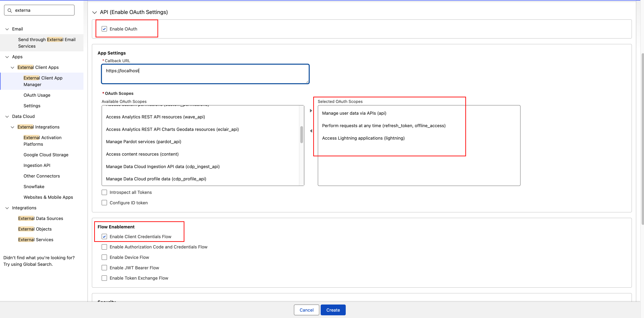Click the left arrow to remove a scope
The height and width of the screenshot is (318, 644).
coord(311,131)
